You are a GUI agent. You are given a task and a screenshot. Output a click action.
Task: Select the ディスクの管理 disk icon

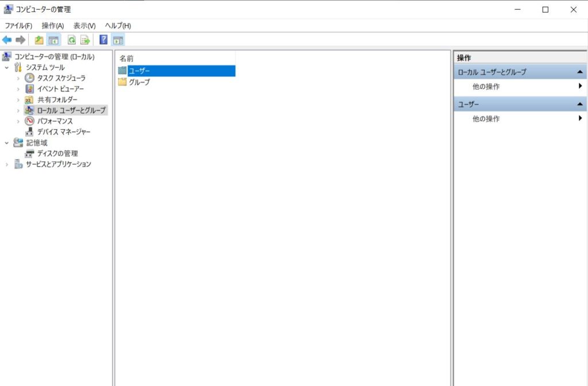tap(29, 154)
